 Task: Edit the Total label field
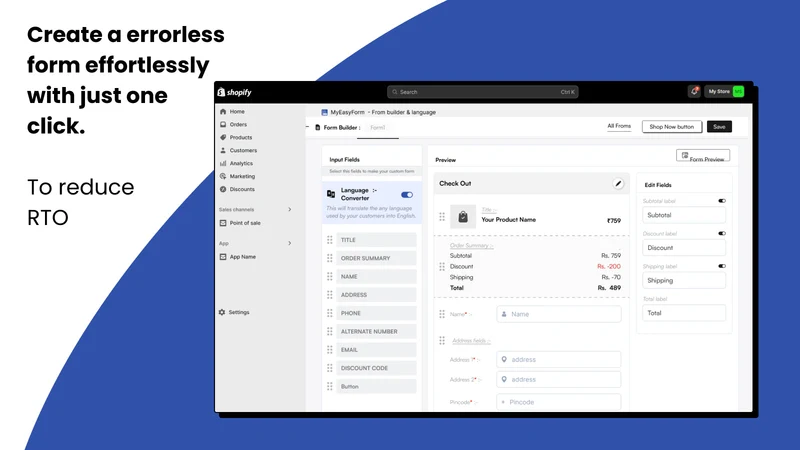(684, 313)
